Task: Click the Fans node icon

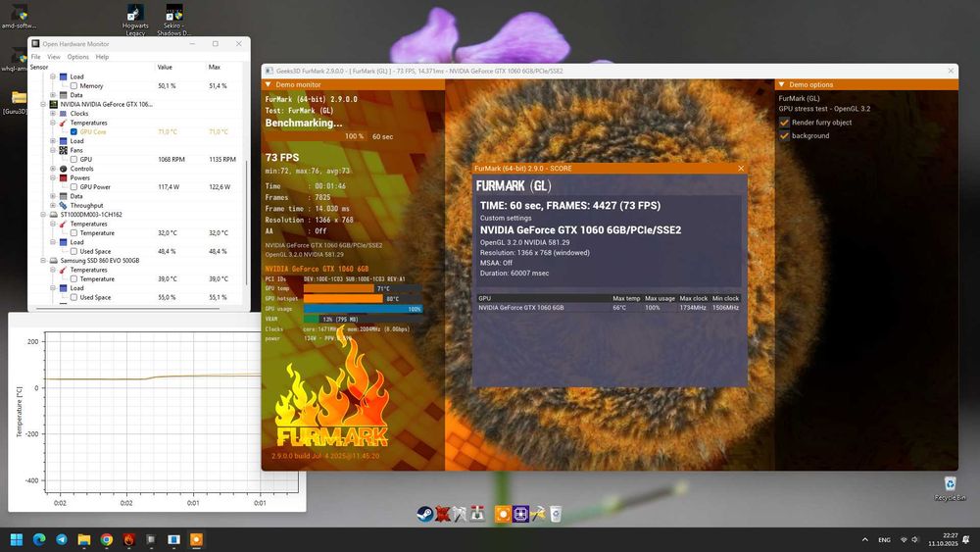Action: pyautogui.click(x=63, y=150)
